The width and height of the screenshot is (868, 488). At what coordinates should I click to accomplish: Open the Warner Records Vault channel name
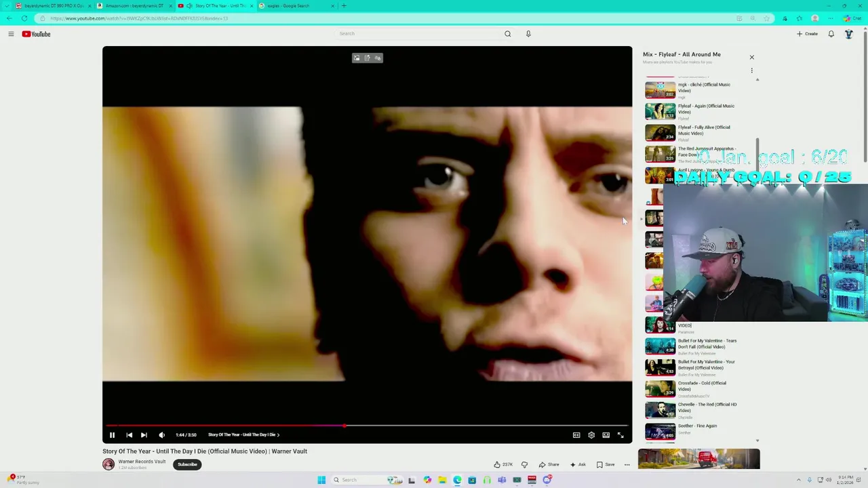(142, 462)
